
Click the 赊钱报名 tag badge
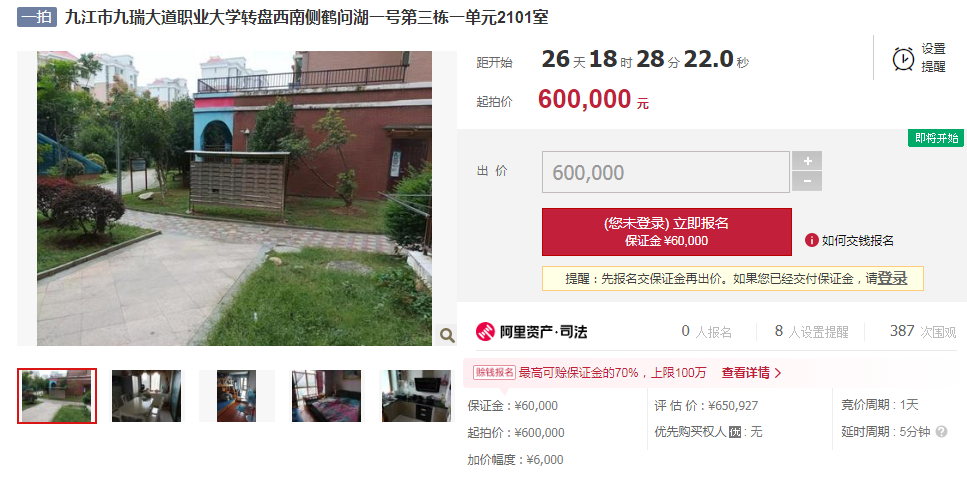(x=494, y=372)
